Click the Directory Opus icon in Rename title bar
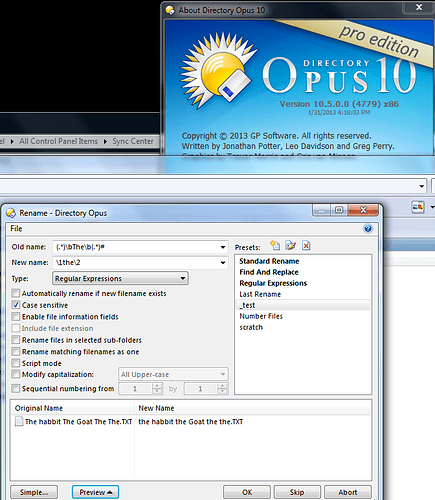This screenshot has height=500, width=435. (x=11, y=213)
